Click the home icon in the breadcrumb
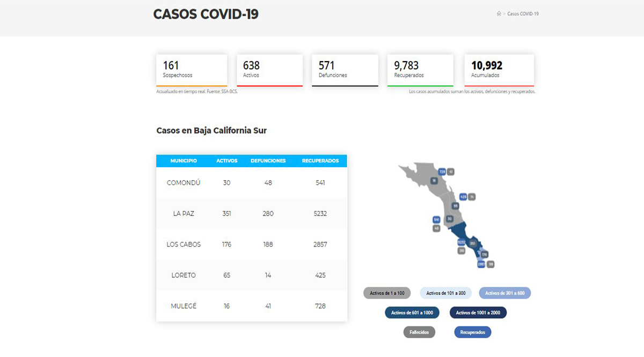Viewport: 644px width, 357px height. pyautogui.click(x=499, y=13)
